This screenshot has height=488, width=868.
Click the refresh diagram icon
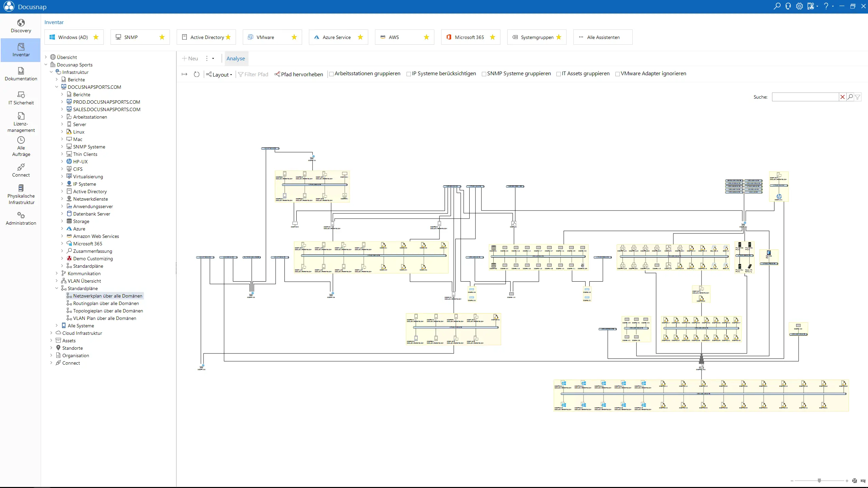[197, 74]
